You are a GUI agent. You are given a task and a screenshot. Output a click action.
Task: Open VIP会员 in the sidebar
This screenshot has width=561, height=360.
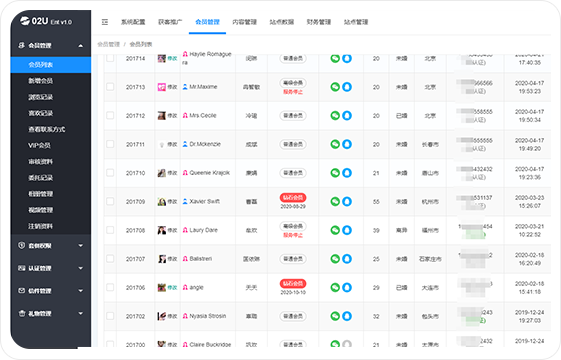pyautogui.click(x=39, y=145)
